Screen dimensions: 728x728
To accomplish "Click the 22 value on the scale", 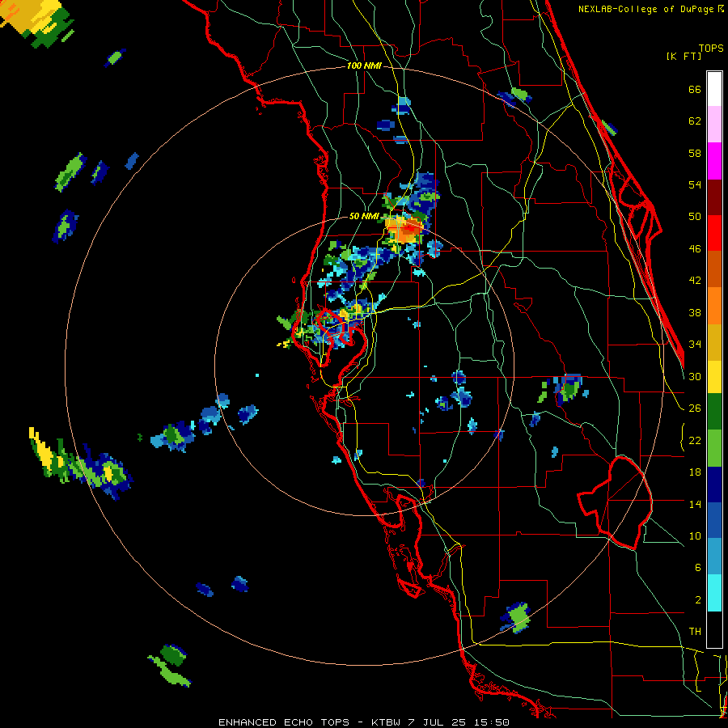I will click(695, 440).
